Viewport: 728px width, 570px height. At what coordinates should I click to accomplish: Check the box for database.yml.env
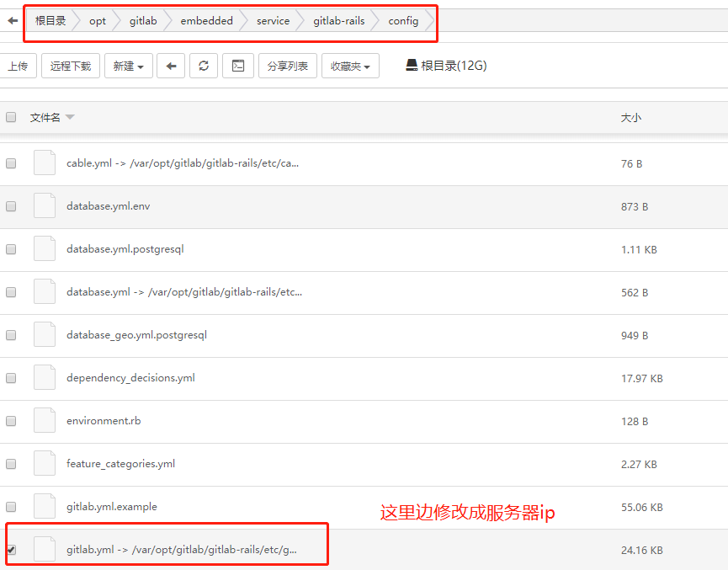(x=11, y=206)
